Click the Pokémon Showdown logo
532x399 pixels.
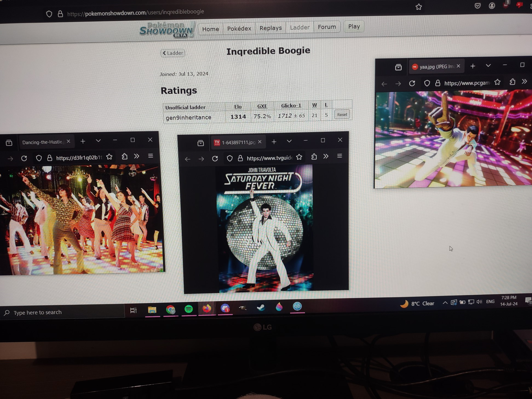click(x=167, y=30)
